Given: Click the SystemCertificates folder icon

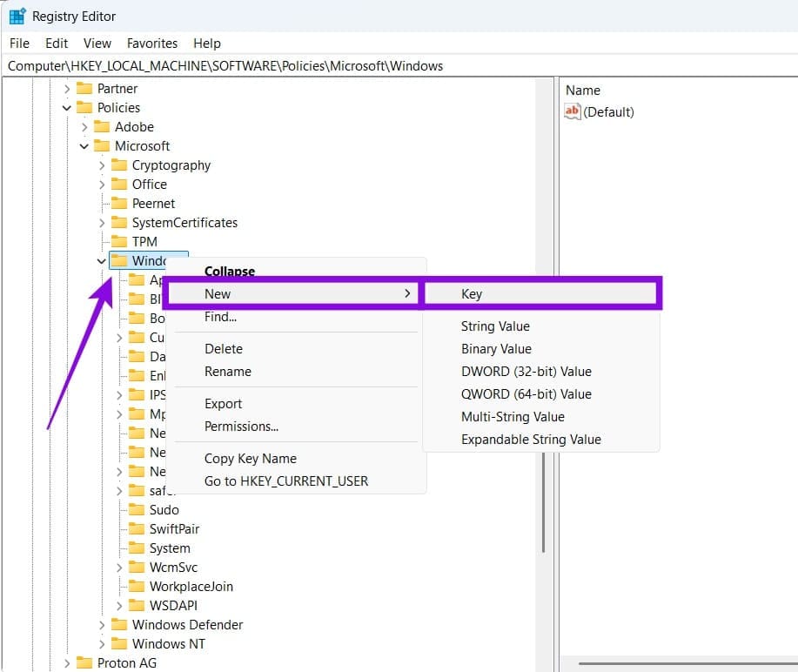Looking at the screenshot, I should click(119, 223).
